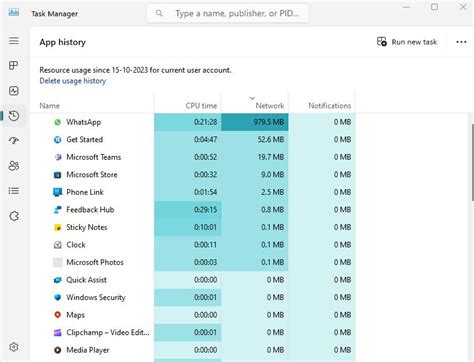Viewport: 474px width, 362px height.
Task: Click the Microsoft Photos icon placeholder
Action: [58, 262]
